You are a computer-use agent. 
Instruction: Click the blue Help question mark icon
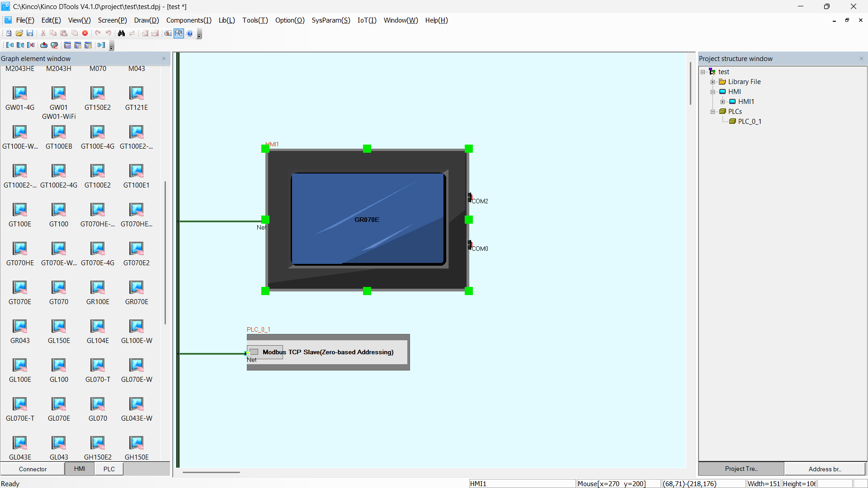click(190, 33)
